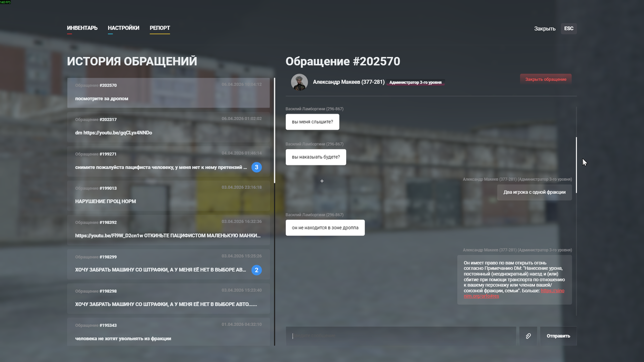Click Александр Макеев's avatar picture
The height and width of the screenshot is (362, 644).
299,82
